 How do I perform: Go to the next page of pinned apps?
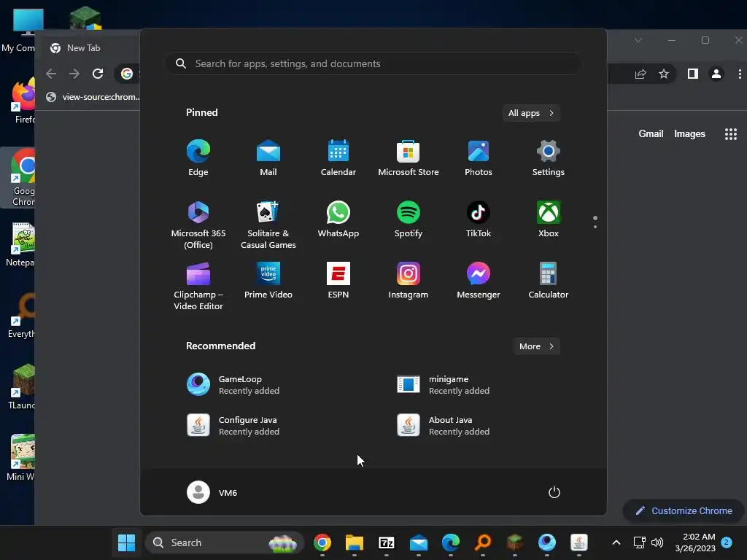(595, 227)
